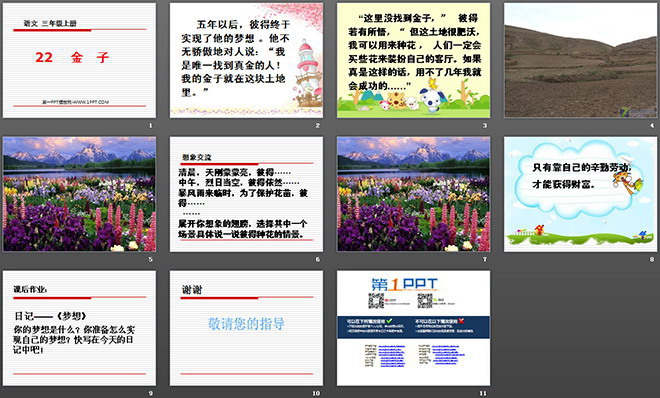The image size is (660, 398).
Task: Select slide 8 with cloud text bubble
Action: pos(580,194)
